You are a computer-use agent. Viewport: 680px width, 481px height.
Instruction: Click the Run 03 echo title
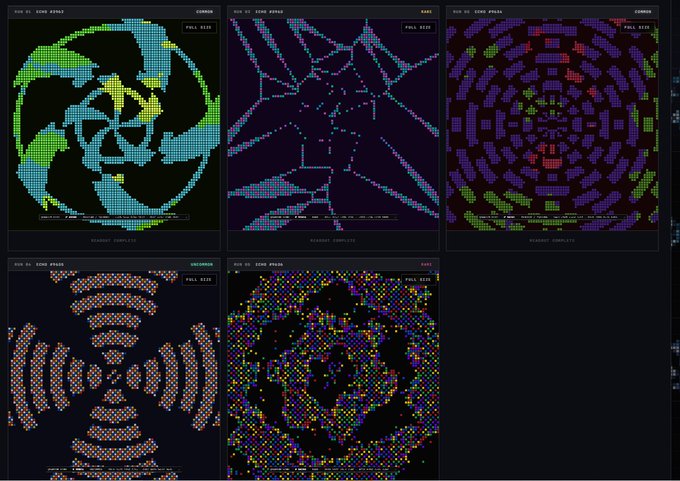click(488, 12)
